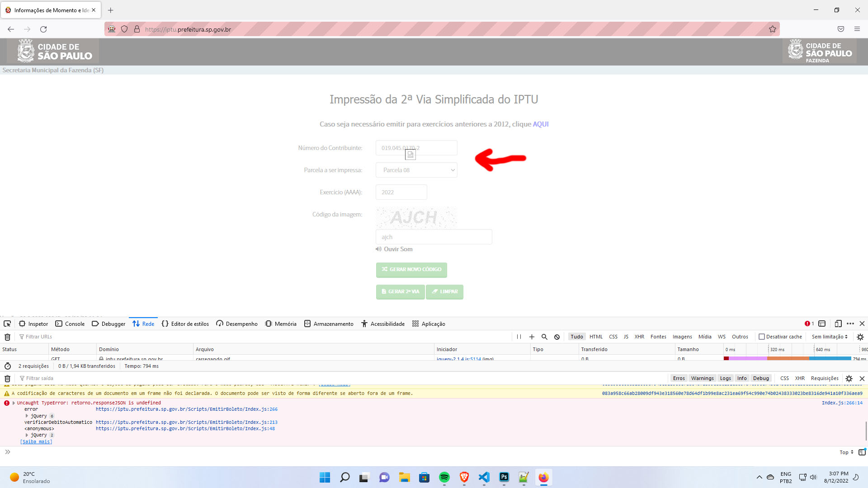The image size is (868, 488).
Task: Save page to Pocket
Action: pos(841,29)
